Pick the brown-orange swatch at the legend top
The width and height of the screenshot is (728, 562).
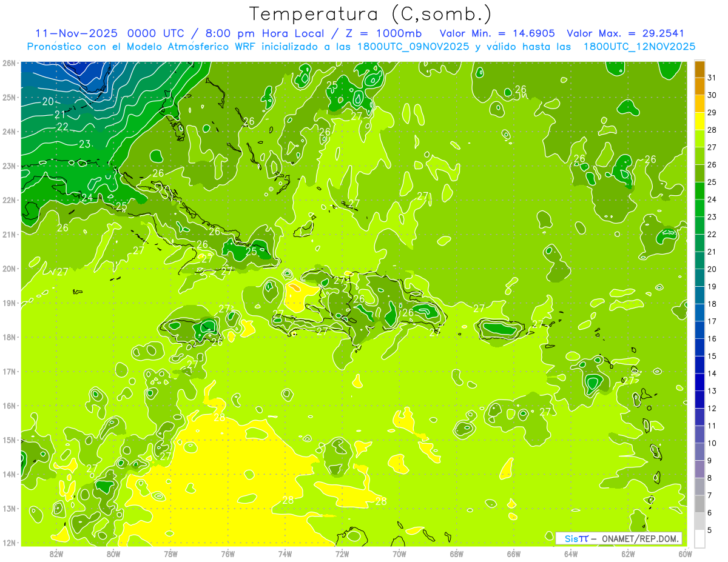point(699,69)
